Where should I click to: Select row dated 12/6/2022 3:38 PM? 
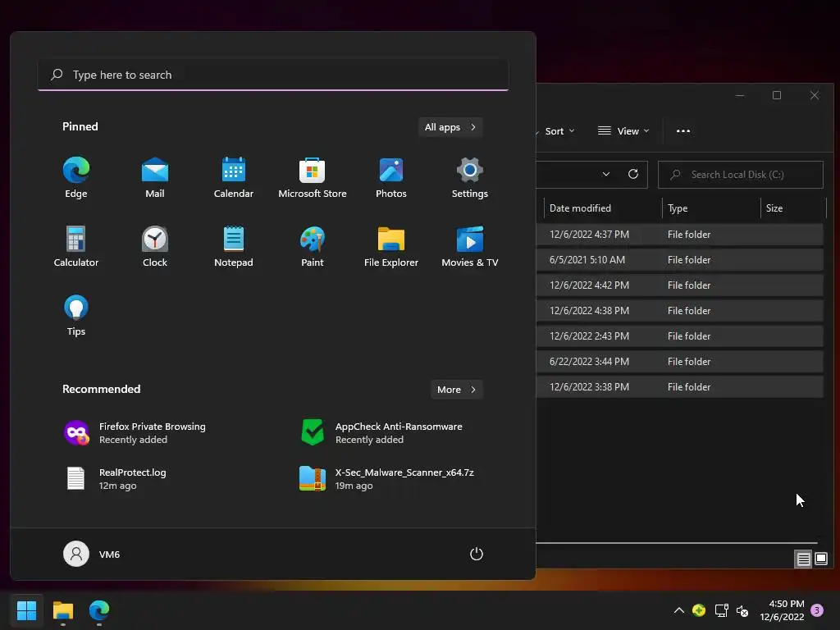679,387
